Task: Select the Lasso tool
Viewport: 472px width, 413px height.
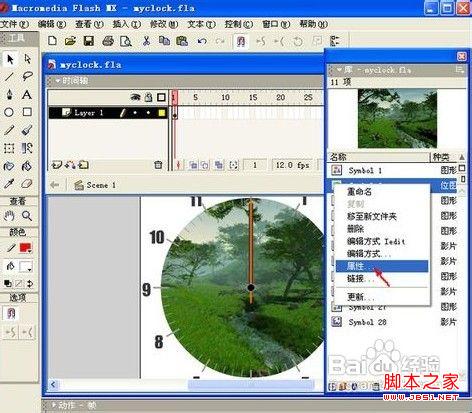Action: pos(27,76)
